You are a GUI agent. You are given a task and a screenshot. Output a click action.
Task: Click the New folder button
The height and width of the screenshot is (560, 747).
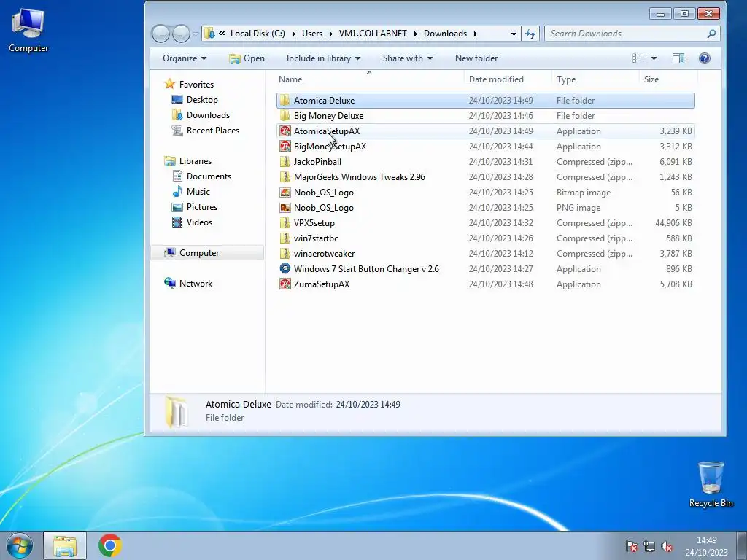(x=476, y=58)
